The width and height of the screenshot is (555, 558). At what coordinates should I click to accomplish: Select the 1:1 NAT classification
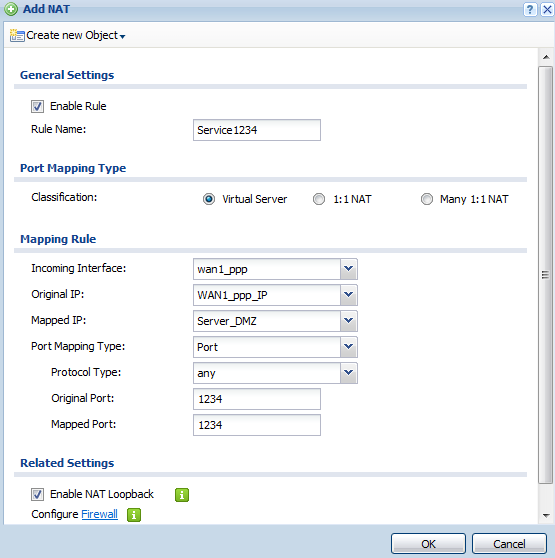tap(319, 199)
